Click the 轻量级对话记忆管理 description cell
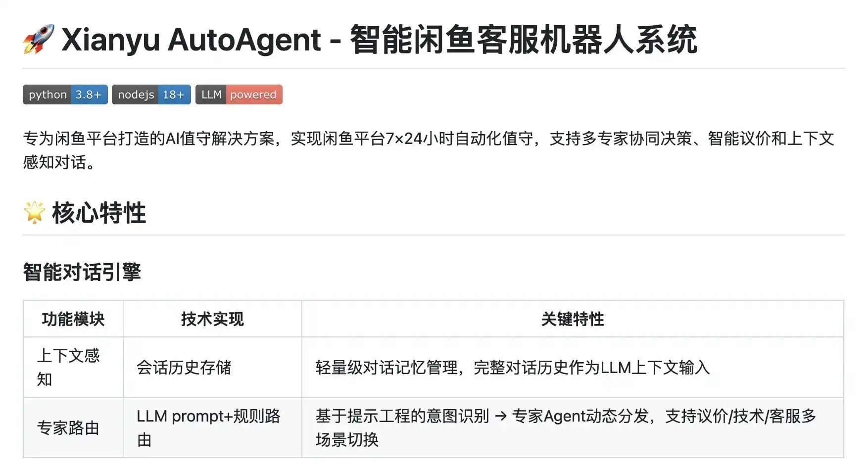 pos(573,367)
